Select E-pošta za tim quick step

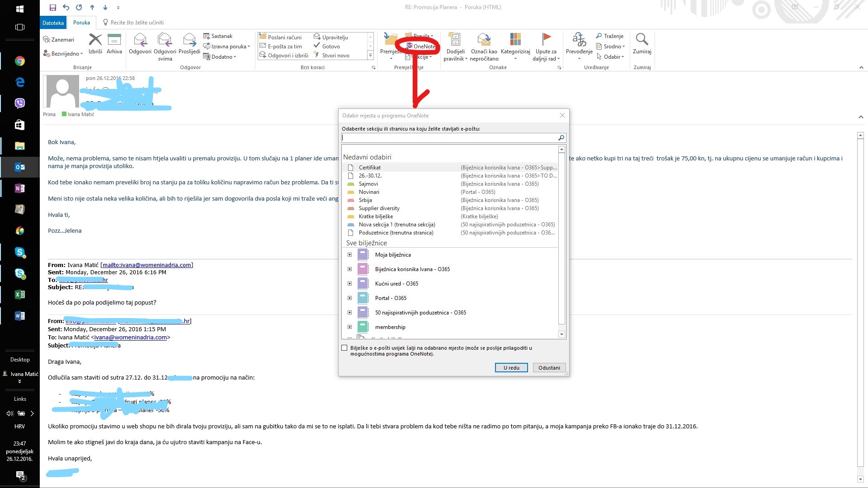(280, 47)
